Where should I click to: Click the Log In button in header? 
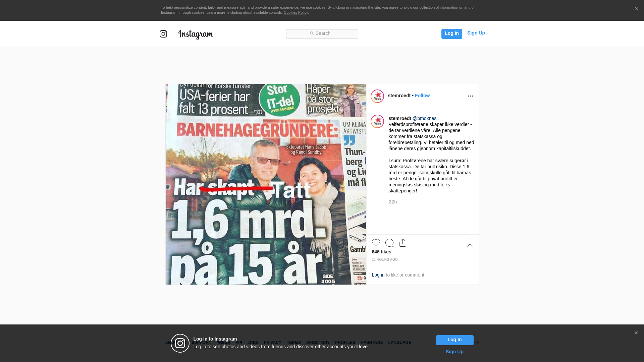coord(452,34)
